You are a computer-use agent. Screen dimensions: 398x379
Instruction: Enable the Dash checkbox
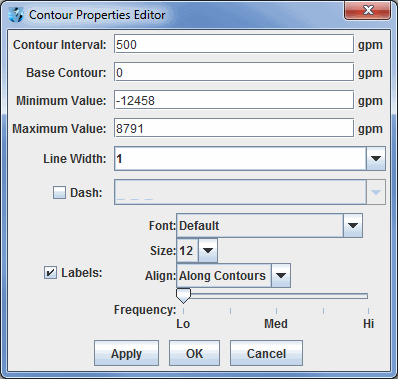(x=59, y=192)
